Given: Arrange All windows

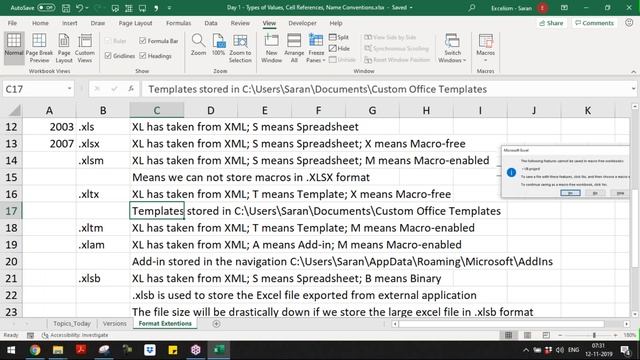Looking at the screenshot, I should 294,48.
